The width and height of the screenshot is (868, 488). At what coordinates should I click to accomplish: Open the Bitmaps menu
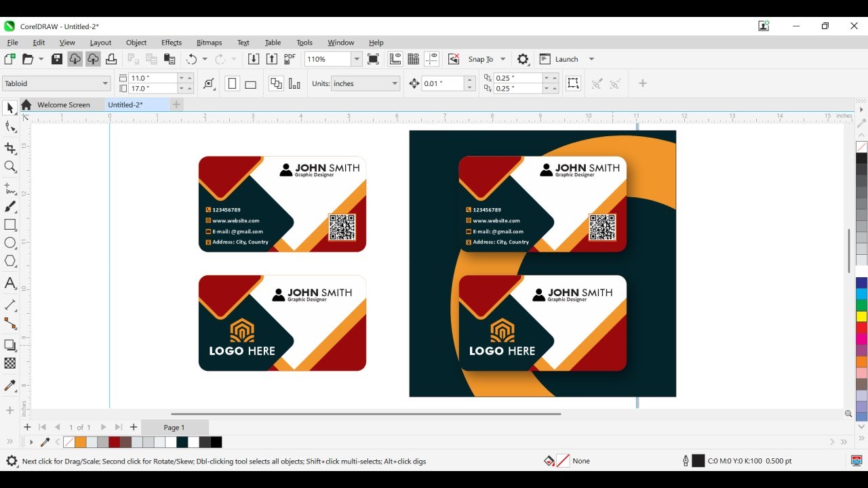(x=210, y=42)
